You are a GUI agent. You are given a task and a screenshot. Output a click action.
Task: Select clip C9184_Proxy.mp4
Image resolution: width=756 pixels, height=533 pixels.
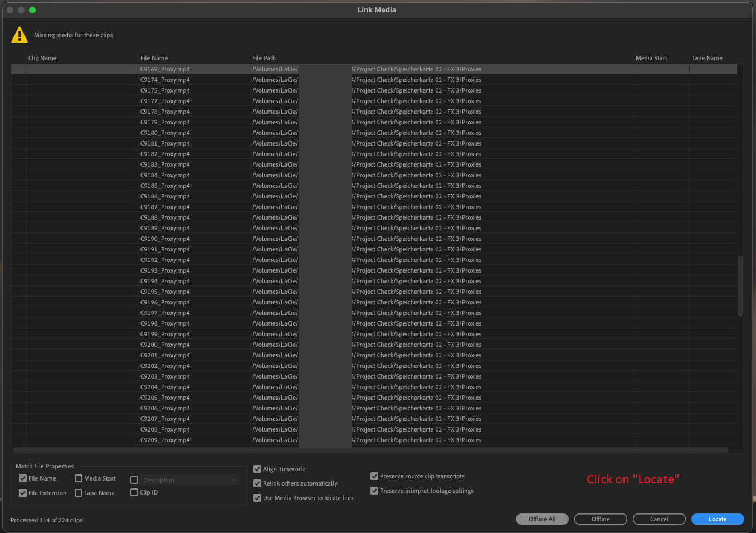[x=374, y=175]
